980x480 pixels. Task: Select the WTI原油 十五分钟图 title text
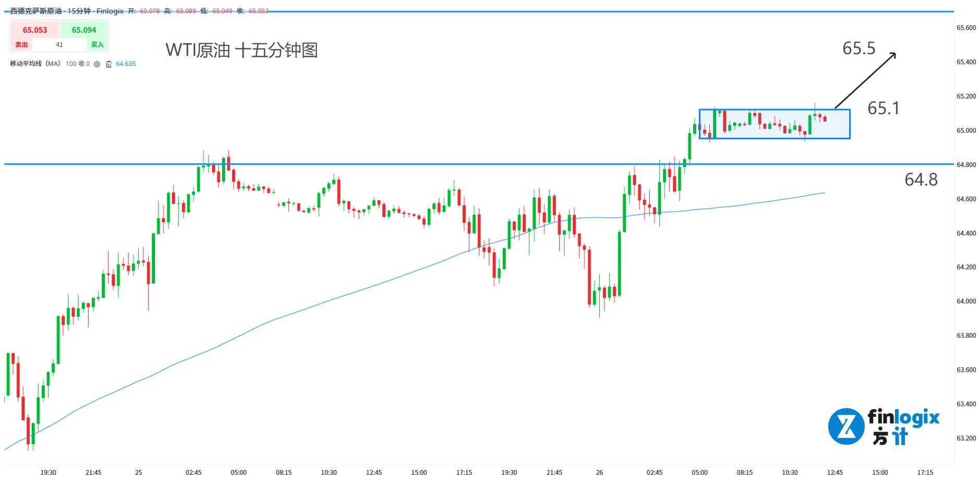(241, 50)
